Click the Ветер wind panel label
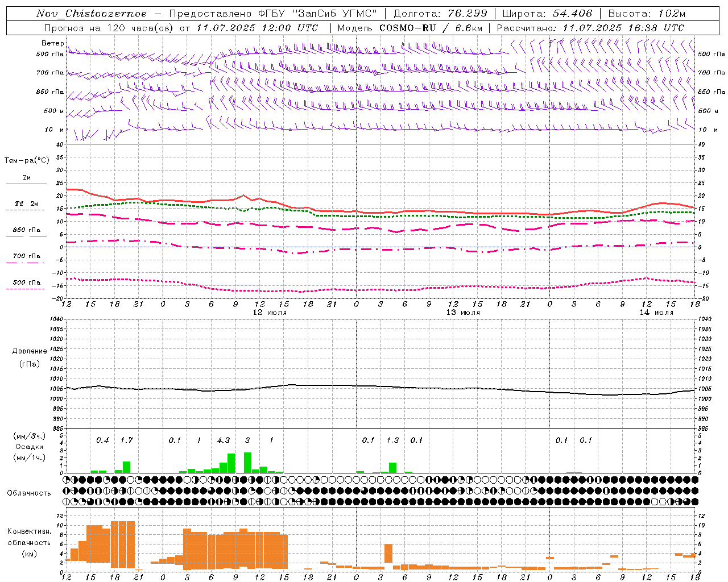 pyautogui.click(x=53, y=43)
